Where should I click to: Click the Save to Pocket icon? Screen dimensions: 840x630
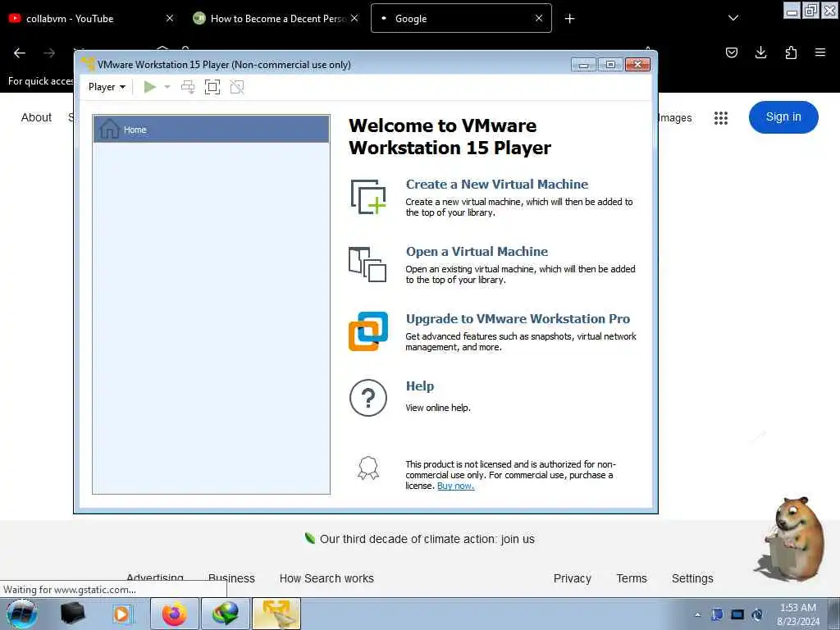[731, 52]
